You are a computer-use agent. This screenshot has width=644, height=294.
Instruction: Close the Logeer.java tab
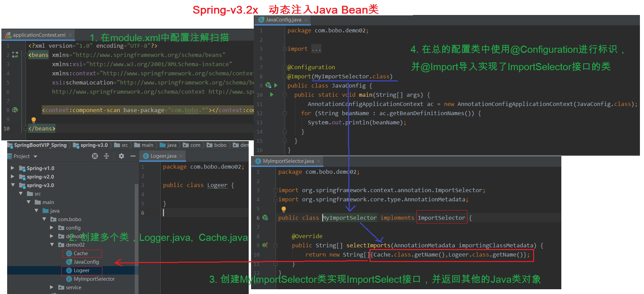click(x=181, y=156)
